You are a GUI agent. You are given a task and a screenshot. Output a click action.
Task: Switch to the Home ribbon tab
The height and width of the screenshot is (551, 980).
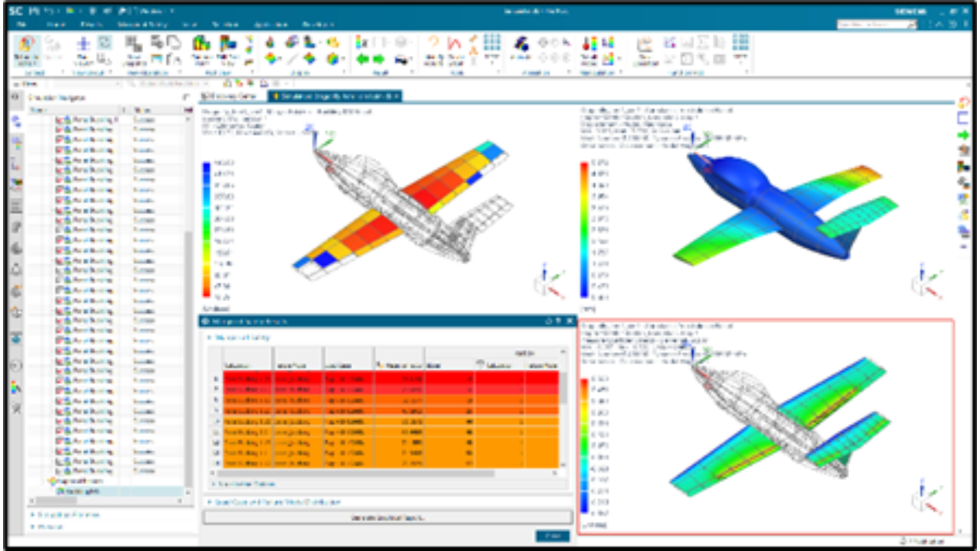[x=54, y=24]
